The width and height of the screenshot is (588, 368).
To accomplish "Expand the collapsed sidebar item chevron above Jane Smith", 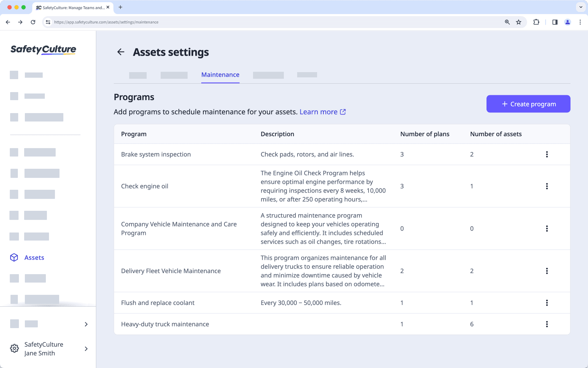I will tap(86, 324).
